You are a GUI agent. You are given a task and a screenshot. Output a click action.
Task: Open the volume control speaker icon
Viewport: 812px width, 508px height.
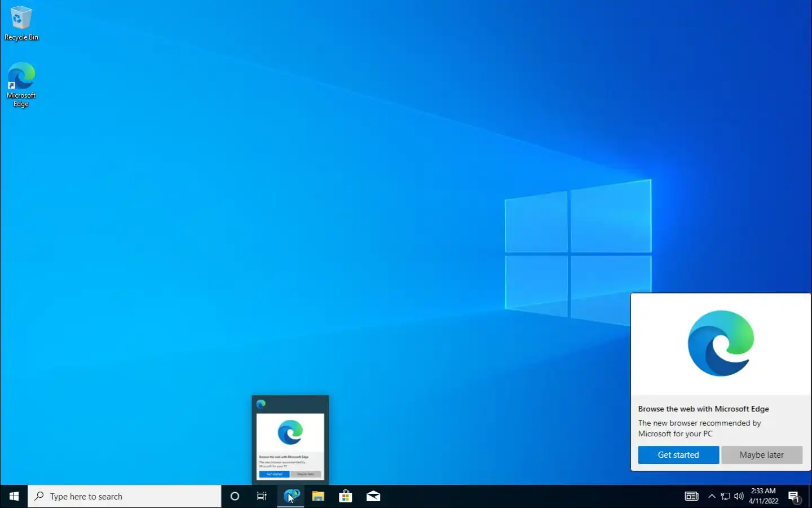tap(739, 496)
